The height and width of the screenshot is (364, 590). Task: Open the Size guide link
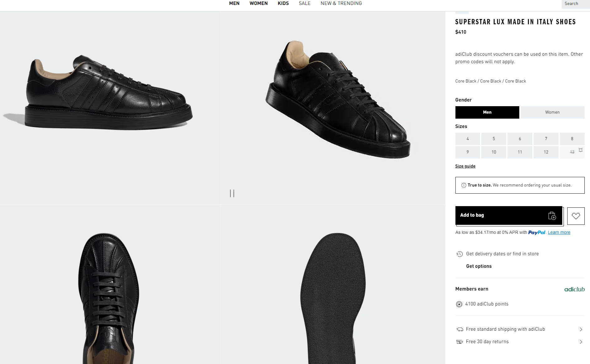(x=465, y=166)
